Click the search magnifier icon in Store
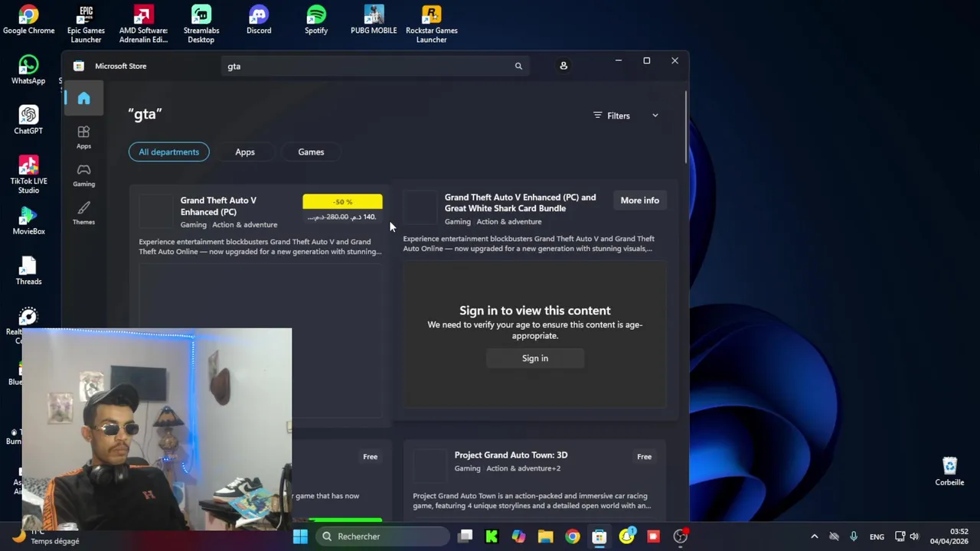This screenshot has width=980, height=551. click(518, 66)
